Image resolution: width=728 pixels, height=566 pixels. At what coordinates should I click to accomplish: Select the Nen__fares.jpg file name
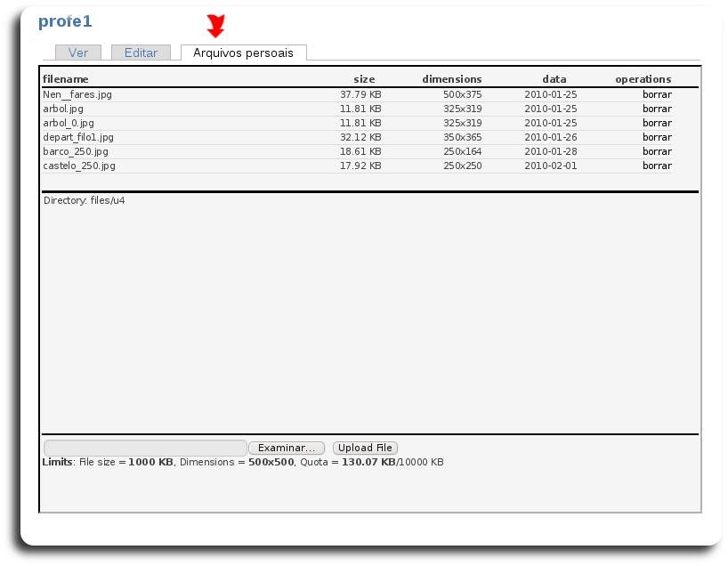tap(77, 94)
